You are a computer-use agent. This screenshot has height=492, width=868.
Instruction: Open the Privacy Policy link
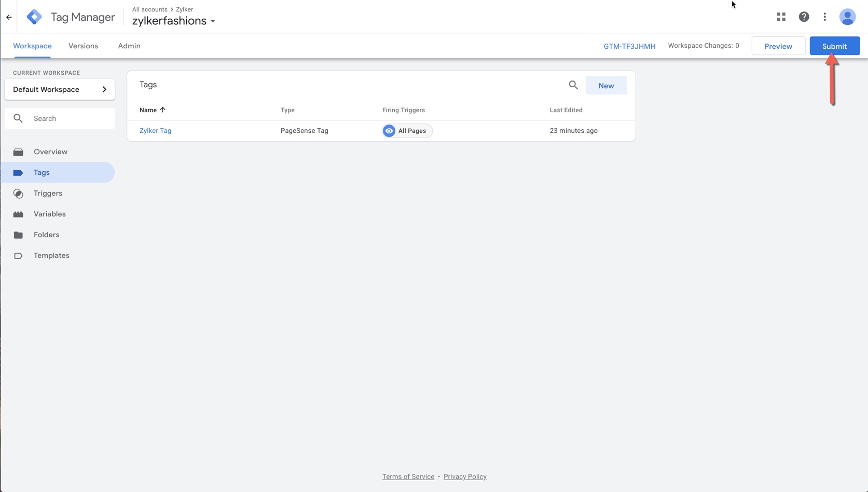pyautogui.click(x=465, y=476)
